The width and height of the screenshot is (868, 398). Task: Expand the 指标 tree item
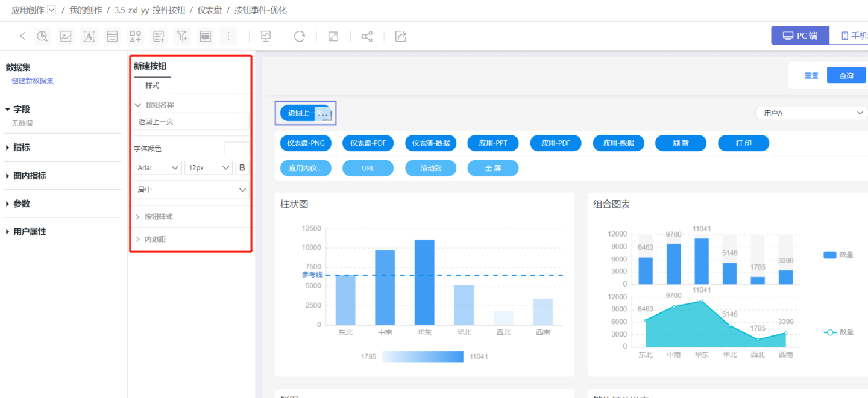pos(22,148)
